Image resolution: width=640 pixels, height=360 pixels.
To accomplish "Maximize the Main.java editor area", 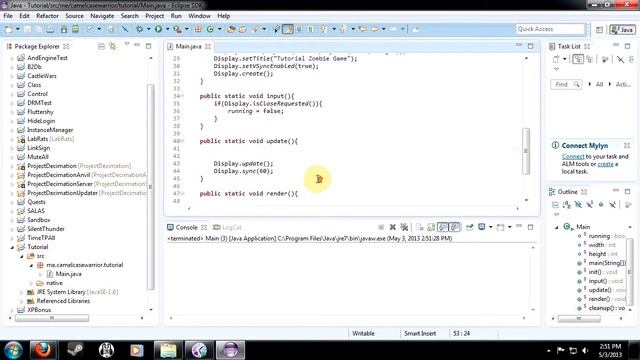I will [530, 46].
